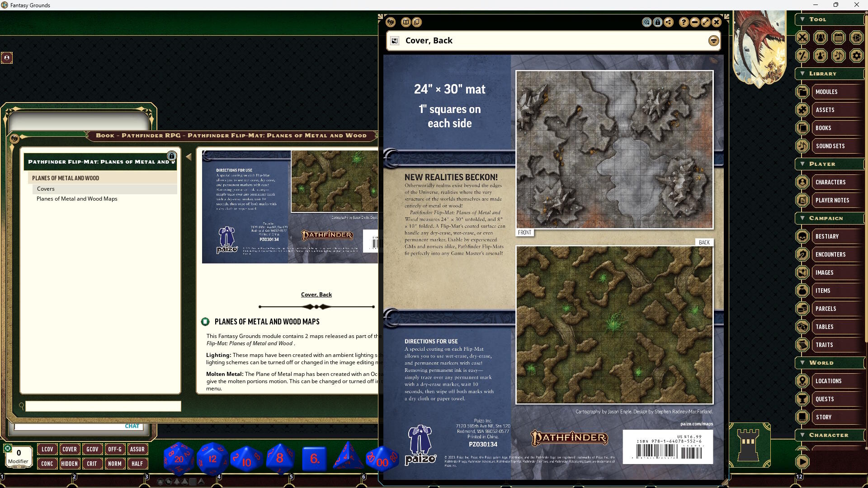Click the d12 die
Screen dimensions: 868x488
(212, 459)
